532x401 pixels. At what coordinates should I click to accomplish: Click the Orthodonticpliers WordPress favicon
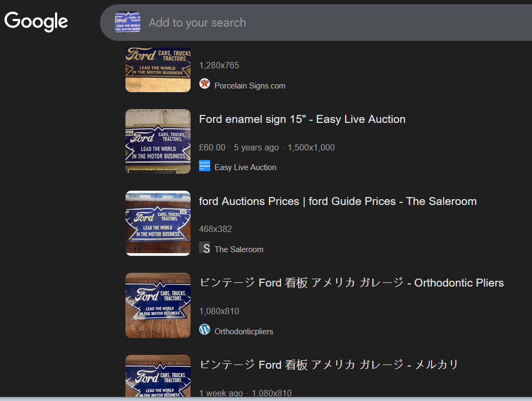204,329
